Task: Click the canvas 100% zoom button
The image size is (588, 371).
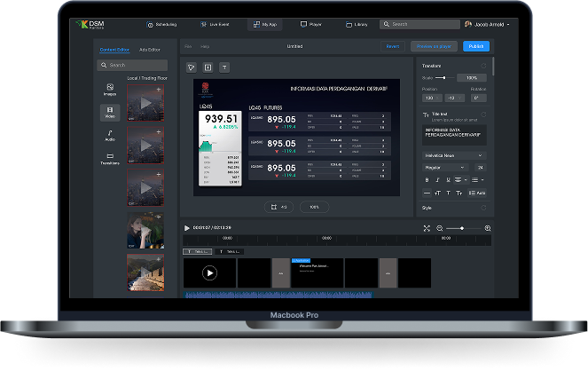Action: point(314,207)
